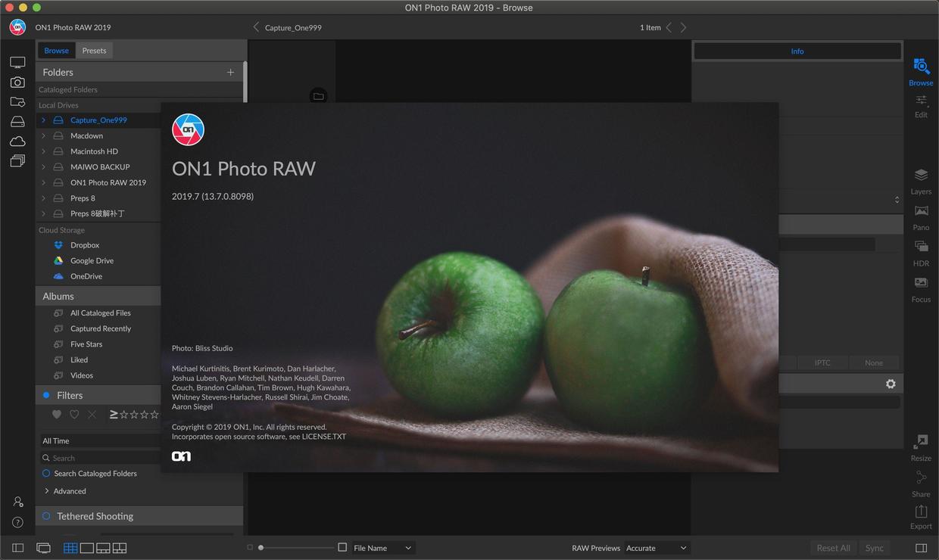Image resolution: width=939 pixels, height=560 pixels.
Task: Expand the Macintosh HD drive
Action: [43, 151]
